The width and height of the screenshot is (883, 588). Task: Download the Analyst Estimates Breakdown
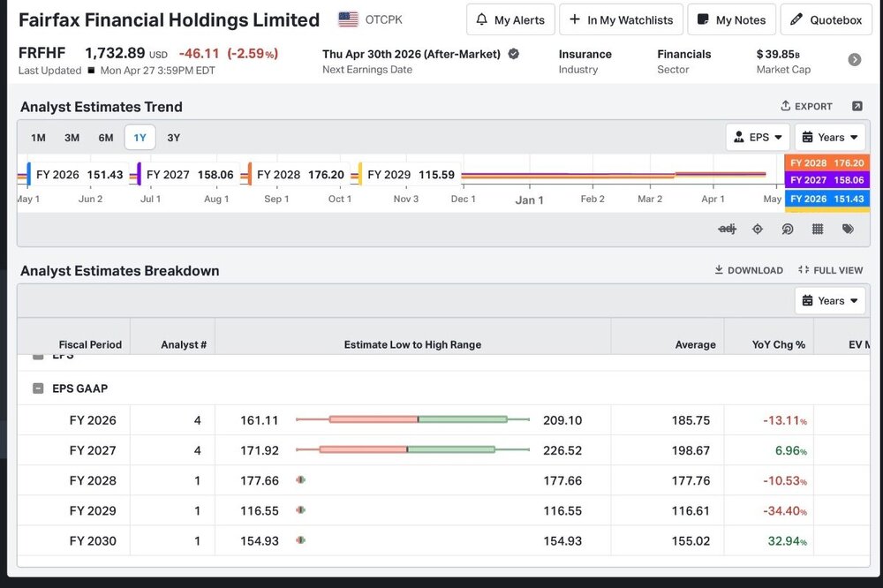pos(749,270)
